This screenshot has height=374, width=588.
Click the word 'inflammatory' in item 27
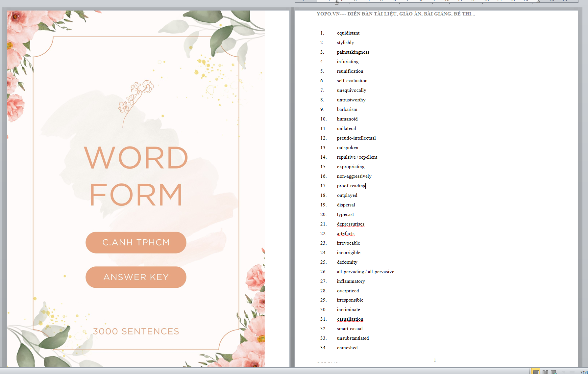coord(351,281)
